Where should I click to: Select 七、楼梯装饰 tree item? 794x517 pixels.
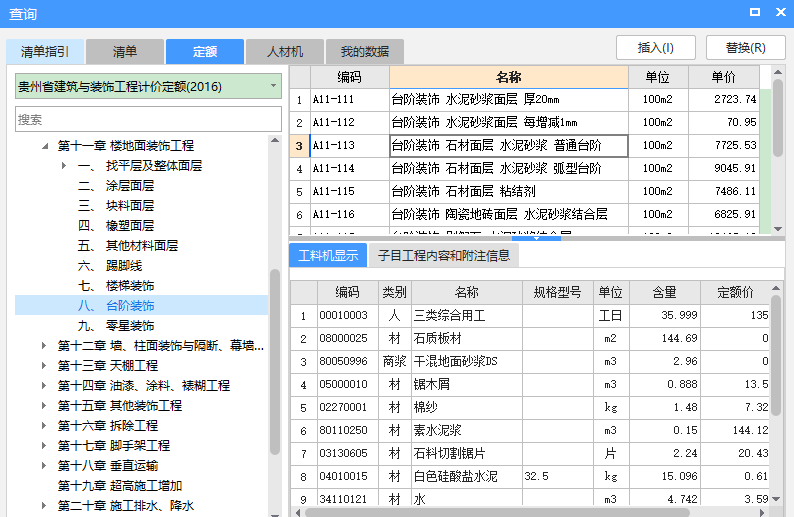116,286
